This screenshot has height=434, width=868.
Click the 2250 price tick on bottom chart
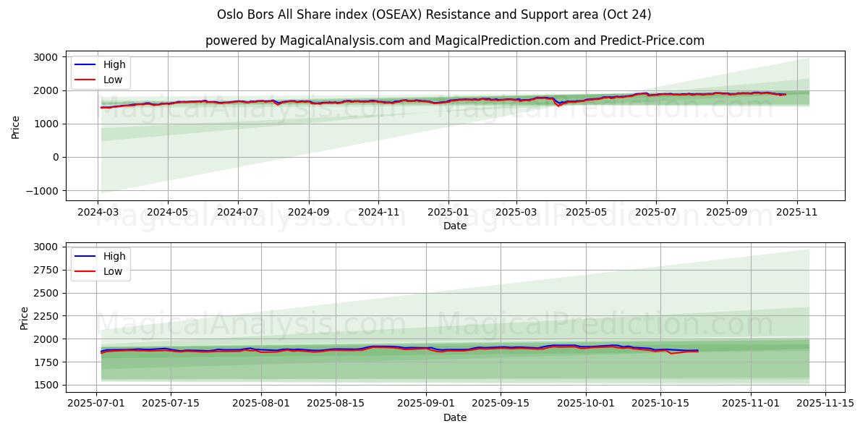point(41,316)
